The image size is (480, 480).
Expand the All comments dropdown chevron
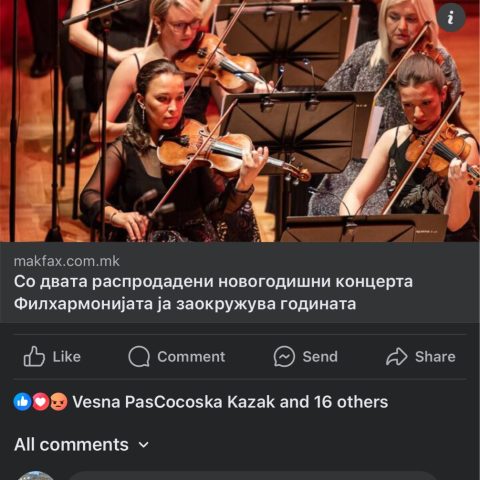click(143, 445)
